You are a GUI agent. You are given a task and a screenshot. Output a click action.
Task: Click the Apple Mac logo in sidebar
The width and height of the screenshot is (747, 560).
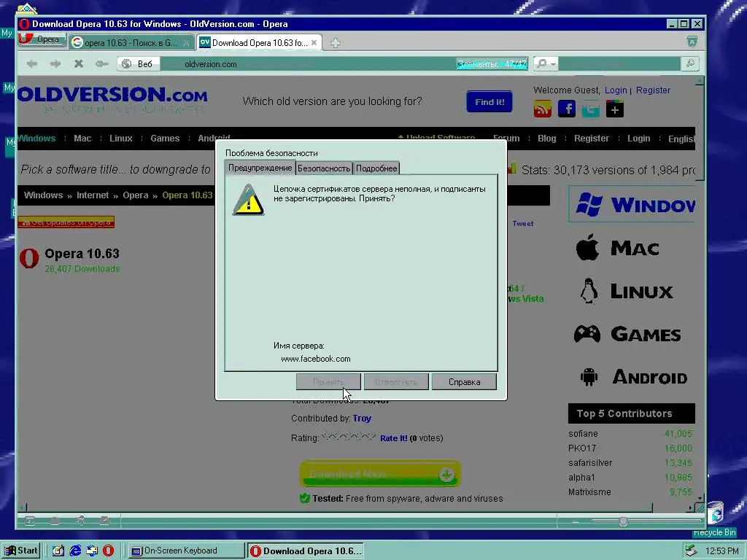point(587,247)
